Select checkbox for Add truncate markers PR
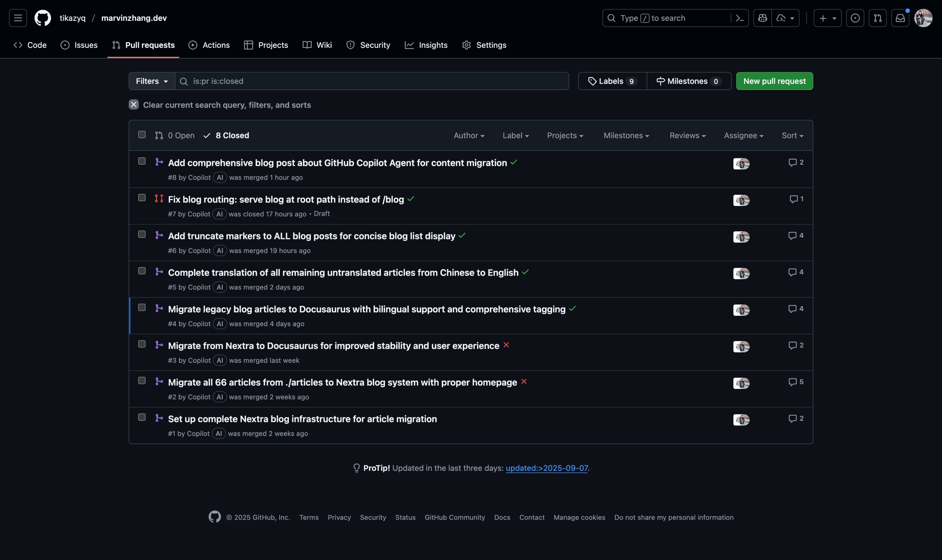The image size is (942, 560). (x=142, y=234)
